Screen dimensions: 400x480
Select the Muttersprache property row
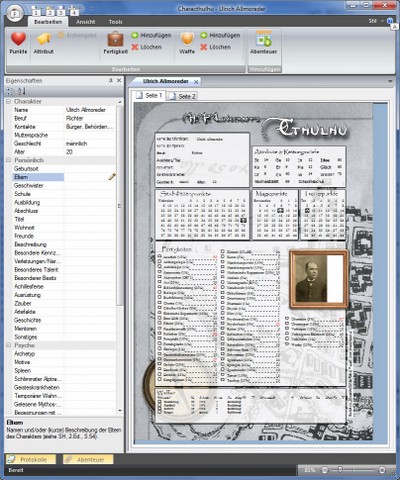pyautogui.click(x=64, y=135)
